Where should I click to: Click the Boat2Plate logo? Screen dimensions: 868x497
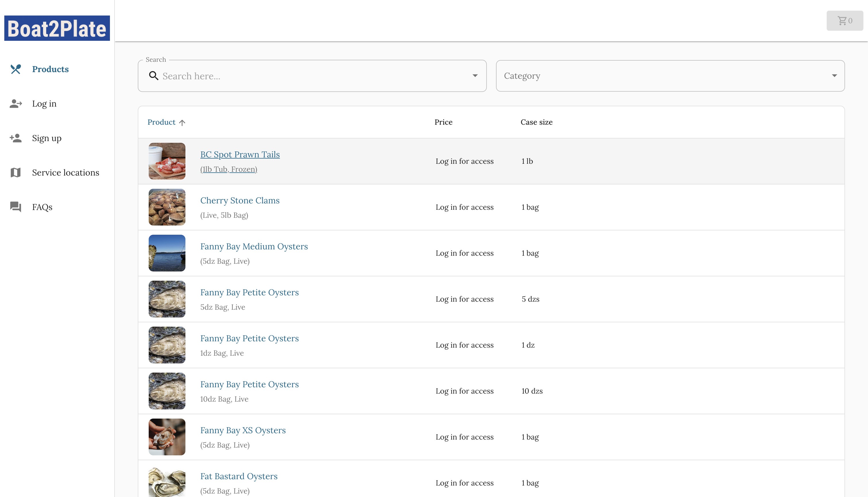pyautogui.click(x=57, y=28)
